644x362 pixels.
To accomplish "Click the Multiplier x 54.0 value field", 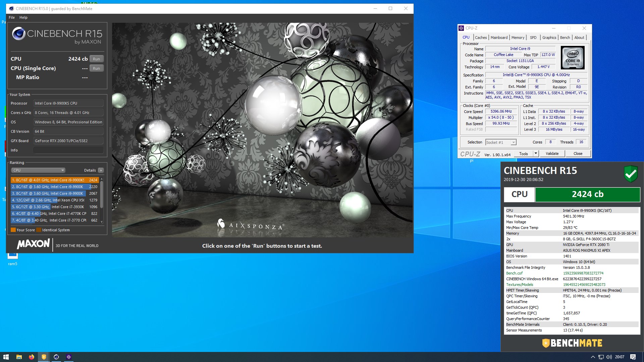I will pyautogui.click(x=501, y=117).
